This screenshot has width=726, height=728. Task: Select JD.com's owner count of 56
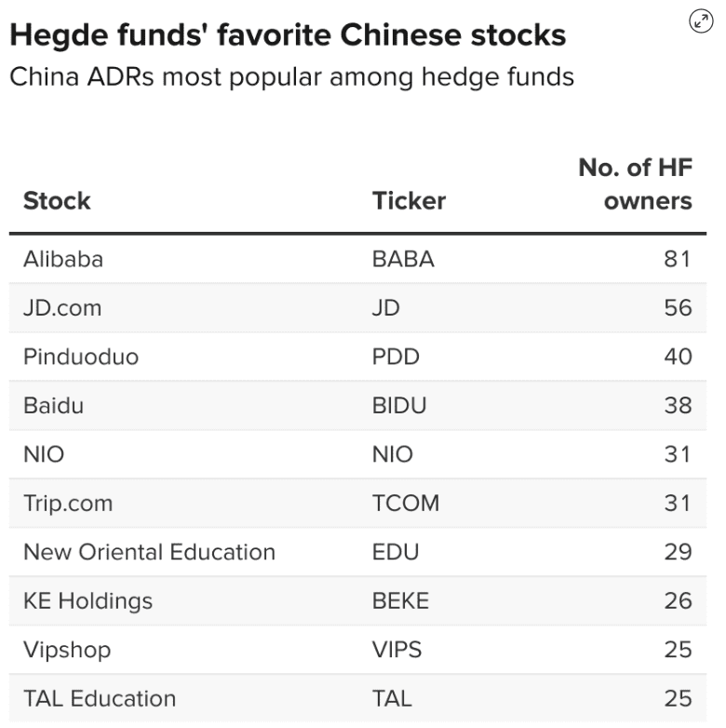click(678, 308)
